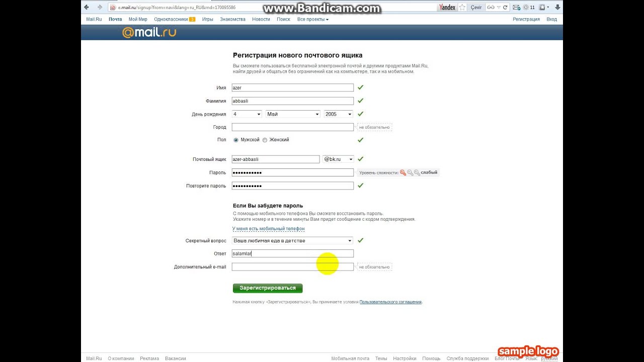Open Мой Мир in top navigation
The width and height of the screenshot is (644, 362).
point(138,19)
